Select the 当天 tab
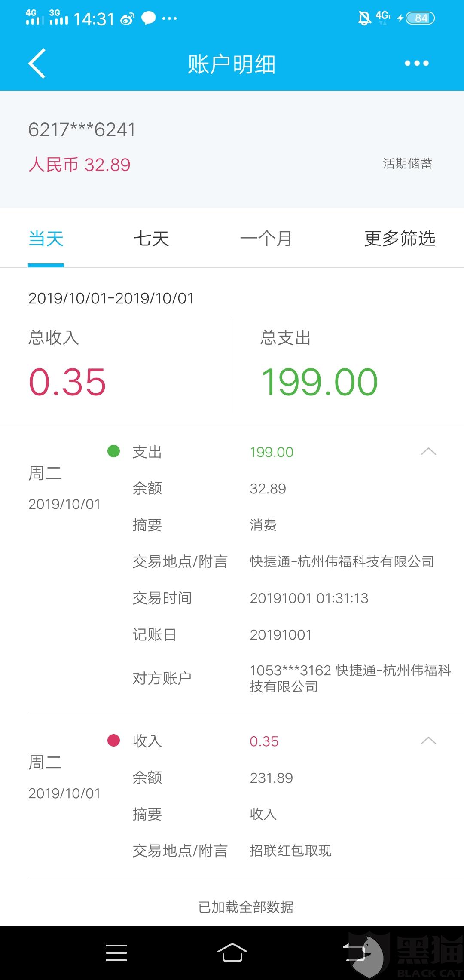The width and height of the screenshot is (464, 980). 46,239
